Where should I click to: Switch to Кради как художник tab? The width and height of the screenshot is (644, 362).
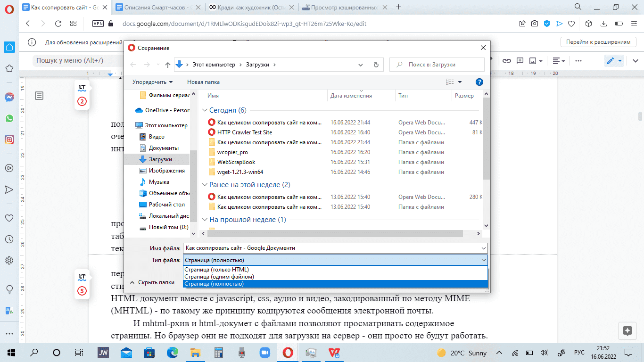tap(253, 7)
